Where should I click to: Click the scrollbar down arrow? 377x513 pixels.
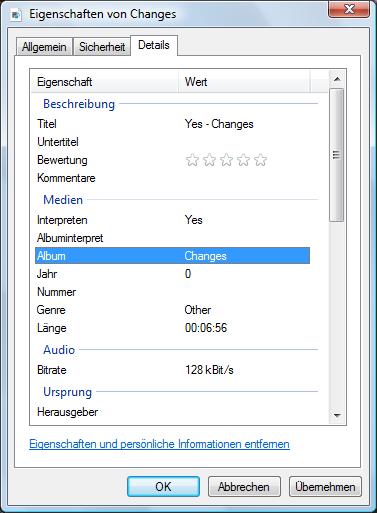[x=337, y=415]
